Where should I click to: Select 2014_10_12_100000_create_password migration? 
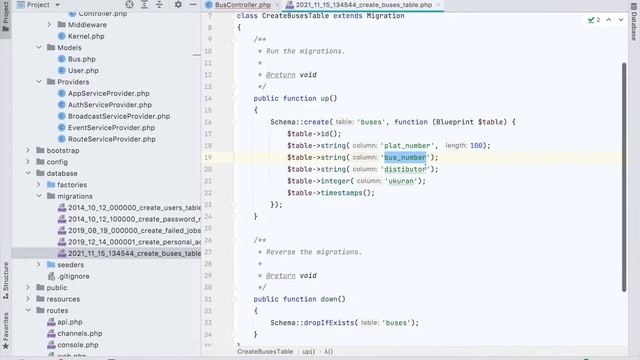click(x=134, y=219)
